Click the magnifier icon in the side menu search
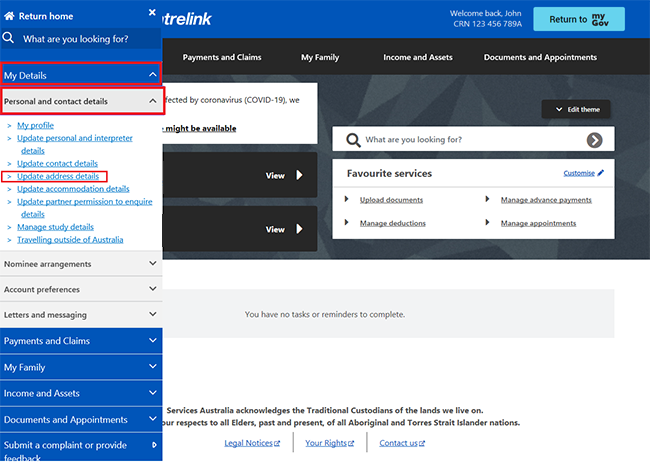The width and height of the screenshot is (650, 463). point(8,38)
